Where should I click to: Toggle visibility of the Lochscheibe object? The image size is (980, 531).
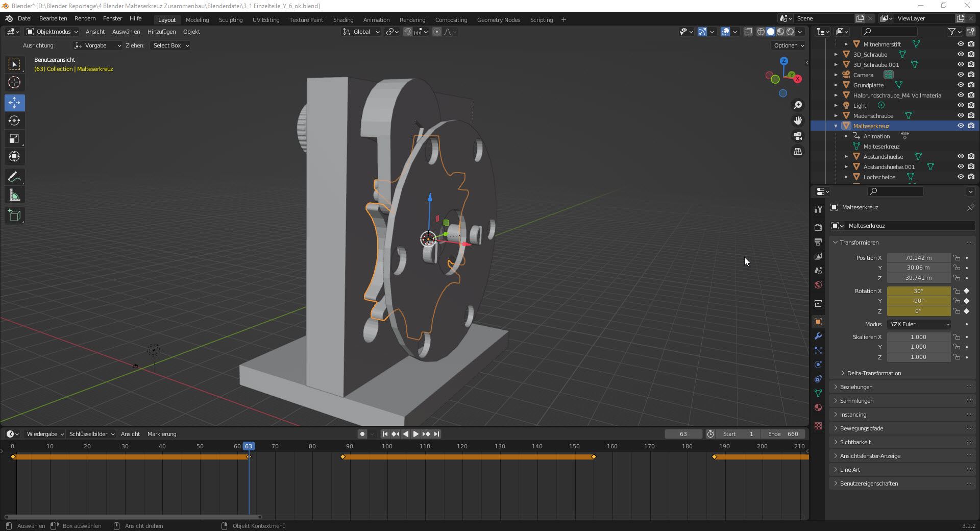(x=960, y=177)
